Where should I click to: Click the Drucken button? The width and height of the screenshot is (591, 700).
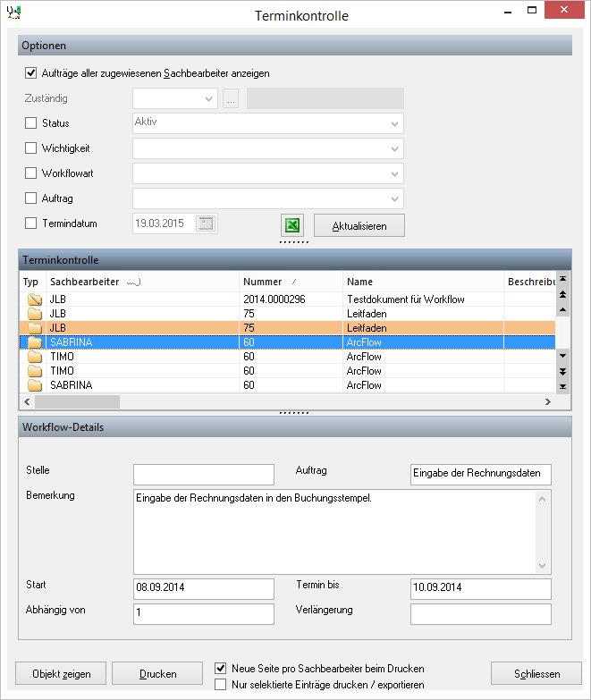157,673
